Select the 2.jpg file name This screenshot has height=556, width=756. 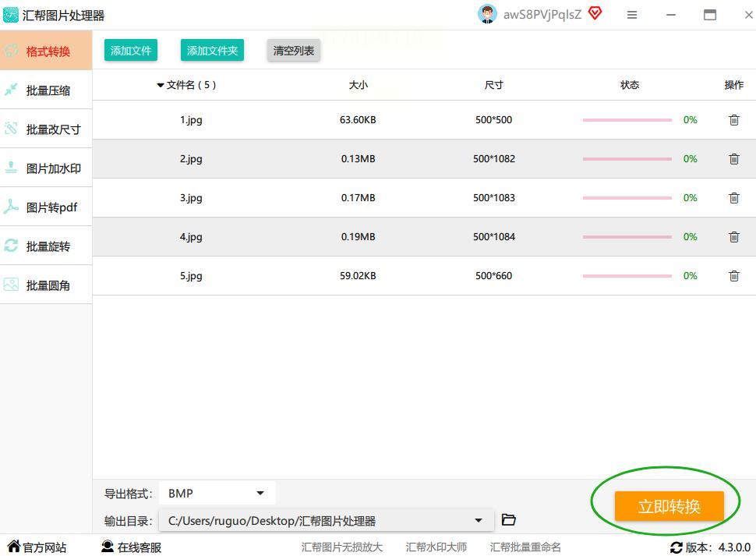191,159
